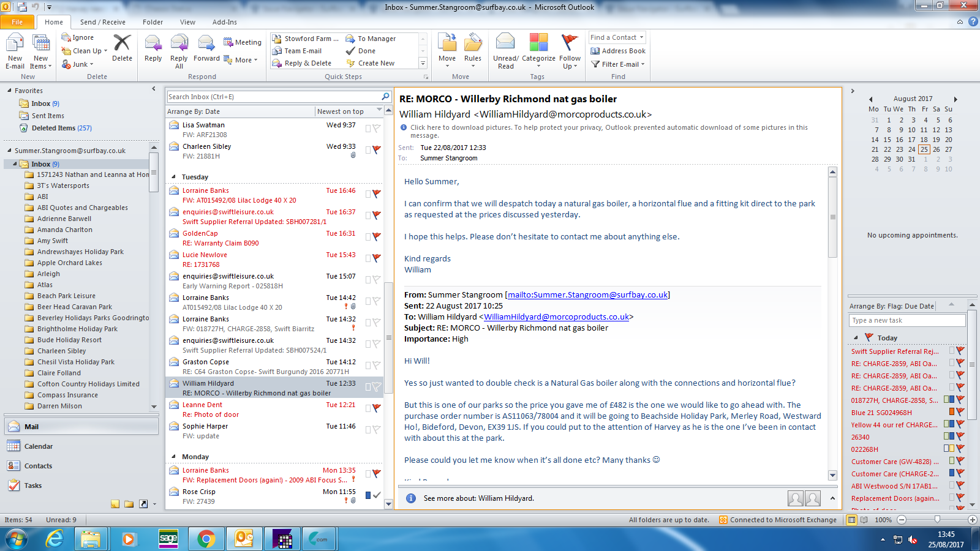
Task: Mark the Rose Crisp task complete
Action: point(376,495)
